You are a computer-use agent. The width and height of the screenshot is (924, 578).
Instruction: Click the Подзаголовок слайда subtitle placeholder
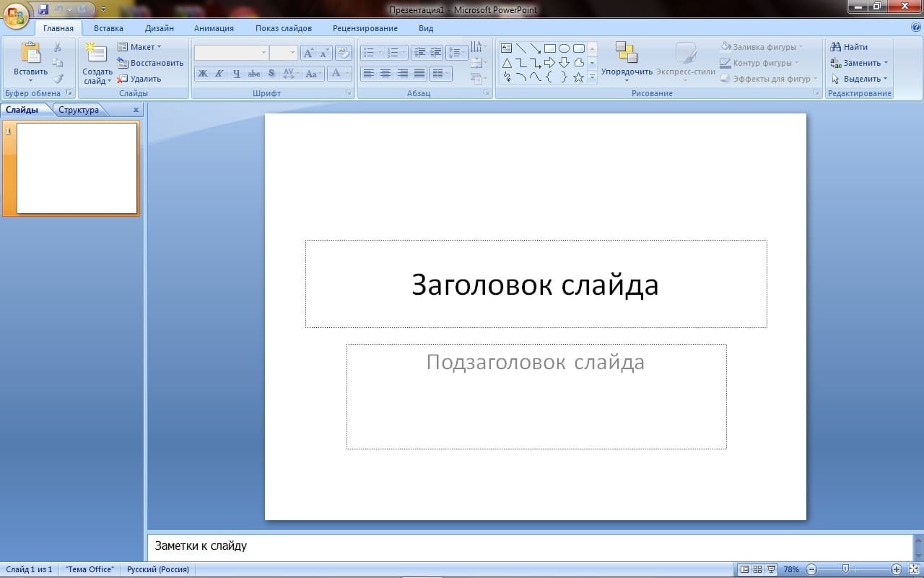(536, 396)
